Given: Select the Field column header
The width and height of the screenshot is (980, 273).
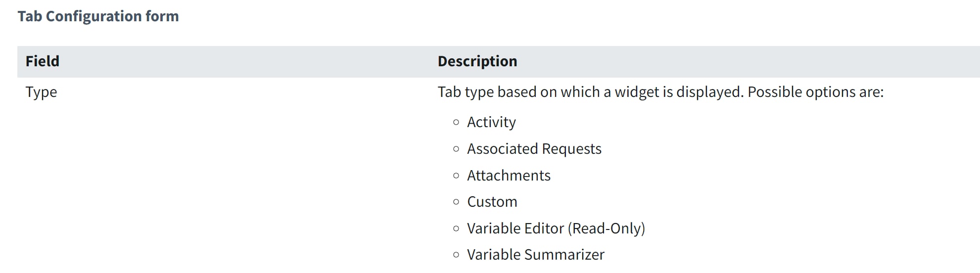Looking at the screenshot, I should [x=43, y=61].
